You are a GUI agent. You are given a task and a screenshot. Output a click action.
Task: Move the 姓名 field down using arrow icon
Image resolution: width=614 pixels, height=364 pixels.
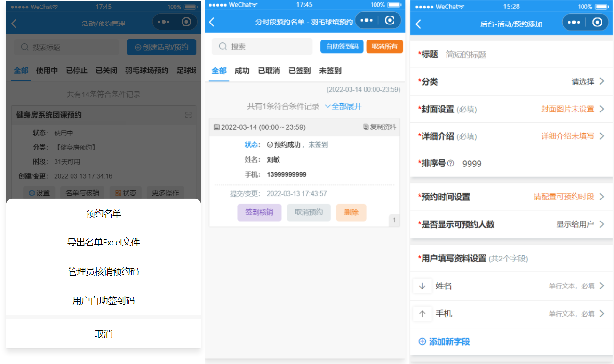click(422, 285)
